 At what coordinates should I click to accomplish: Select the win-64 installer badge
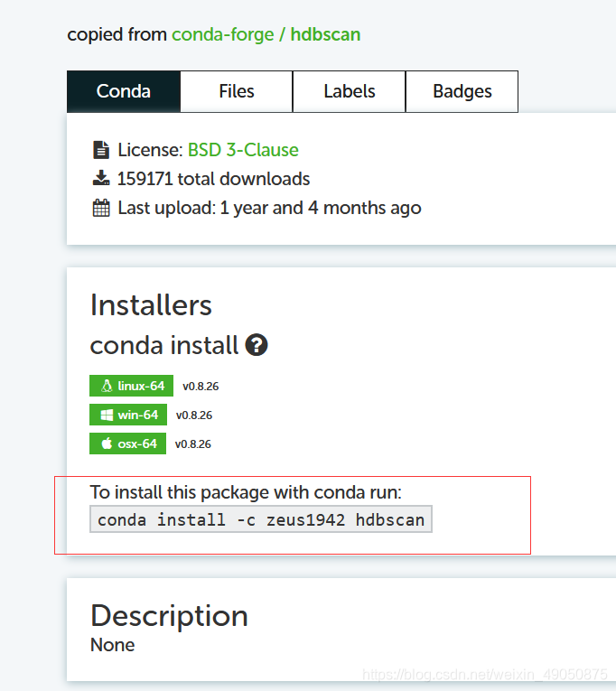pos(128,415)
